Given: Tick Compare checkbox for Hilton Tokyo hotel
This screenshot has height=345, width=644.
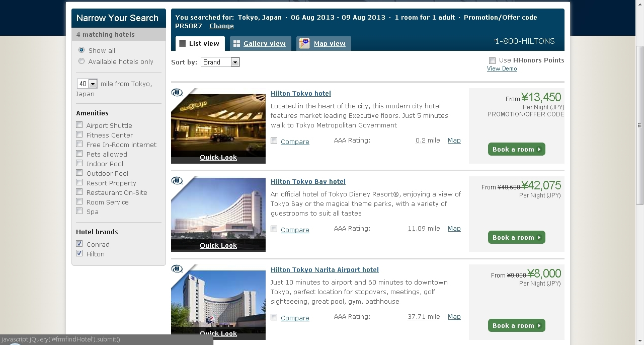Looking at the screenshot, I should 274,141.
